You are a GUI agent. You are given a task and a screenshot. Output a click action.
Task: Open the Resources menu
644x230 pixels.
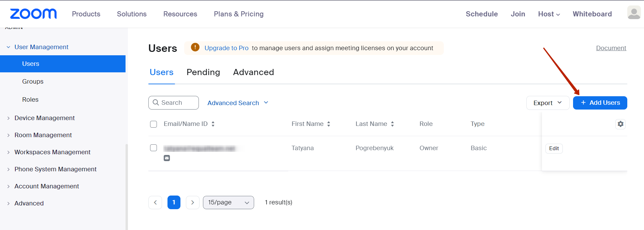tap(180, 14)
